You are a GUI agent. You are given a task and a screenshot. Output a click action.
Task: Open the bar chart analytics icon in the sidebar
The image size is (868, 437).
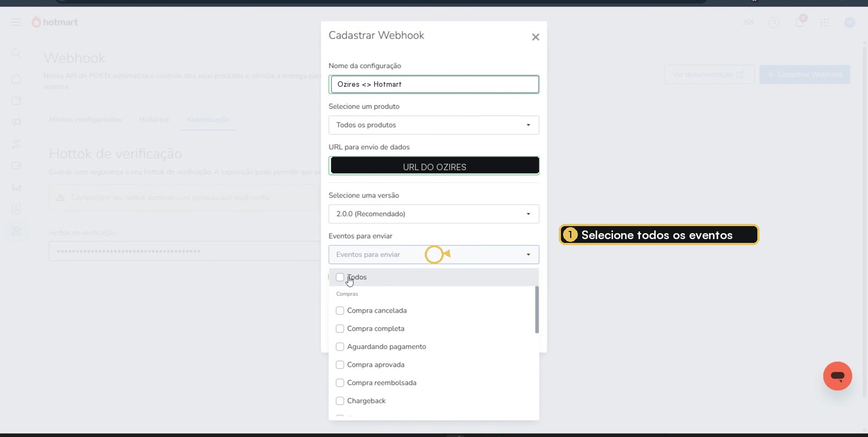[16, 187]
